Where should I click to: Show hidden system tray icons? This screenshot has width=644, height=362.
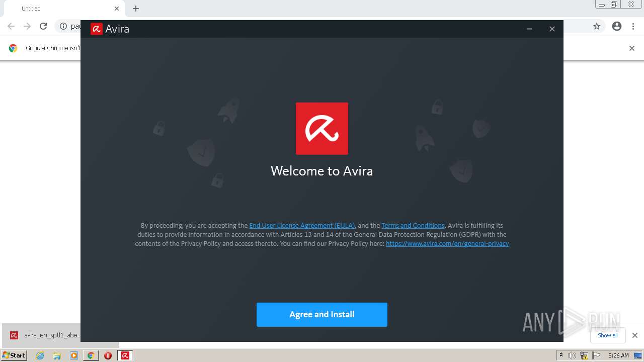pyautogui.click(x=561, y=355)
